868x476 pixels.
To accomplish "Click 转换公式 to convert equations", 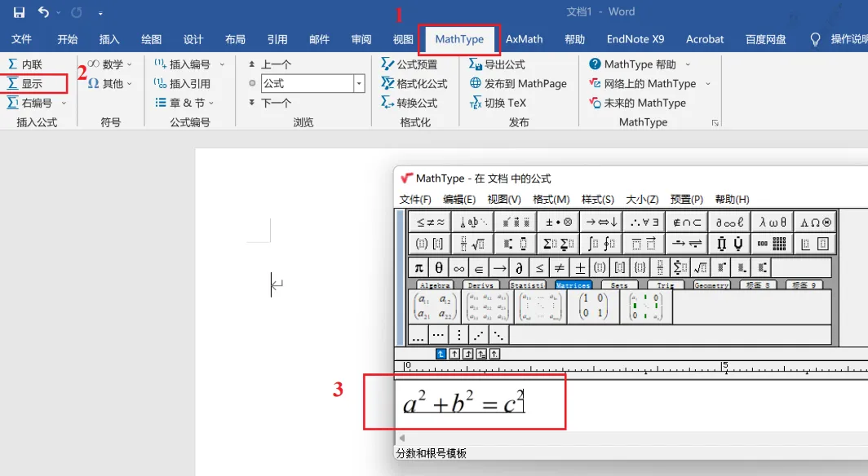I will coord(409,103).
